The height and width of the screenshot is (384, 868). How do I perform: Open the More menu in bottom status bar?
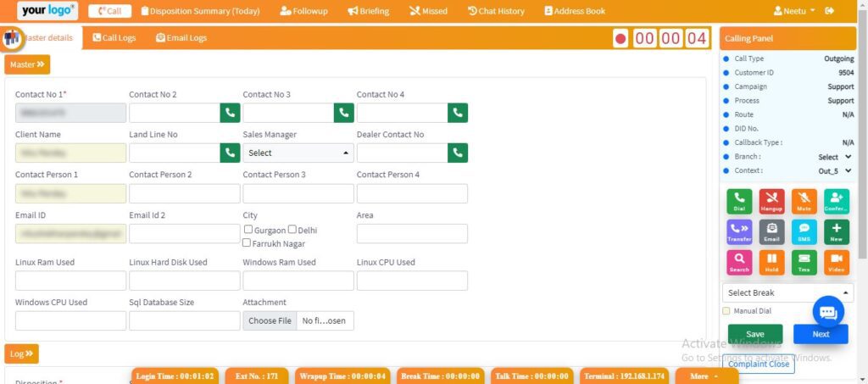pyautogui.click(x=706, y=376)
